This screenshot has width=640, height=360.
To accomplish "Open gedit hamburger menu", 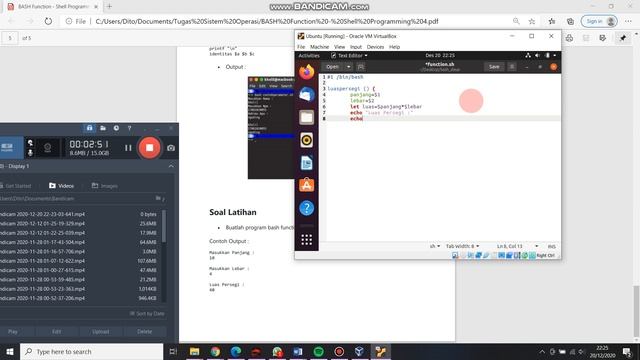I will click(x=512, y=67).
